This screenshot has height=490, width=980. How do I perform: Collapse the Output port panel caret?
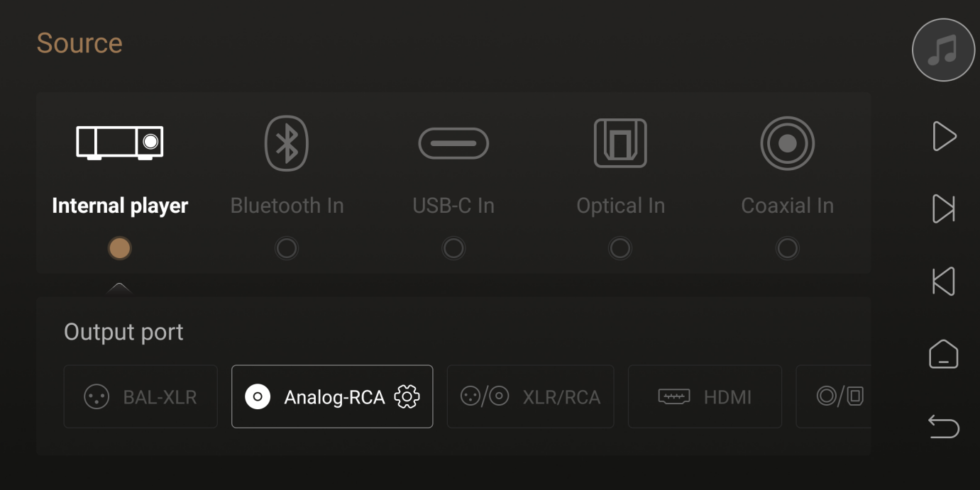pyautogui.click(x=119, y=287)
